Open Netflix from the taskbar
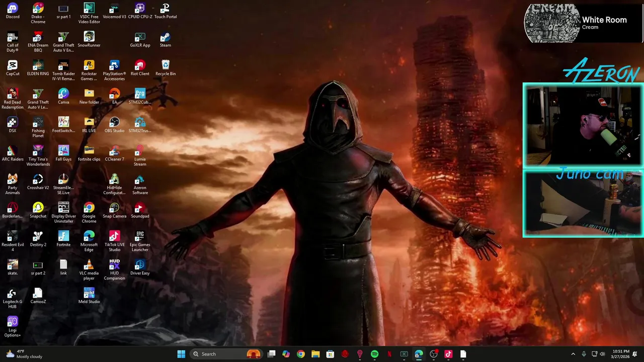This screenshot has width=644, height=362. pyautogui.click(x=389, y=354)
